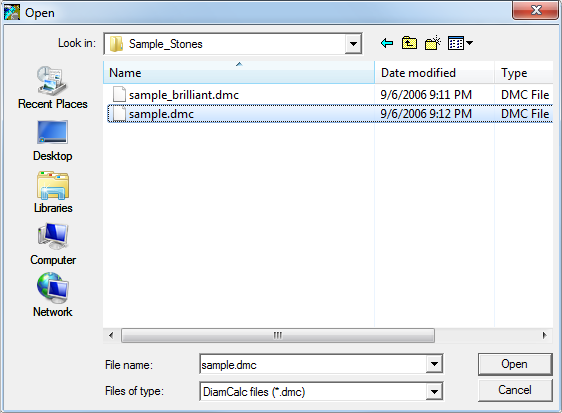Click the Open button
The width and height of the screenshot is (562, 413).
515,364
